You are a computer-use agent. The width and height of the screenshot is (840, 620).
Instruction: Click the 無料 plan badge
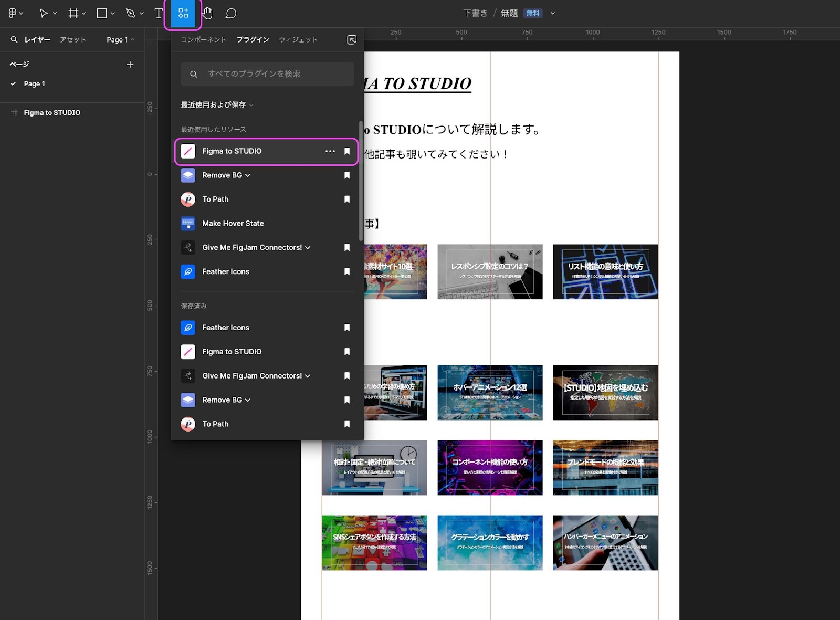[533, 14]
